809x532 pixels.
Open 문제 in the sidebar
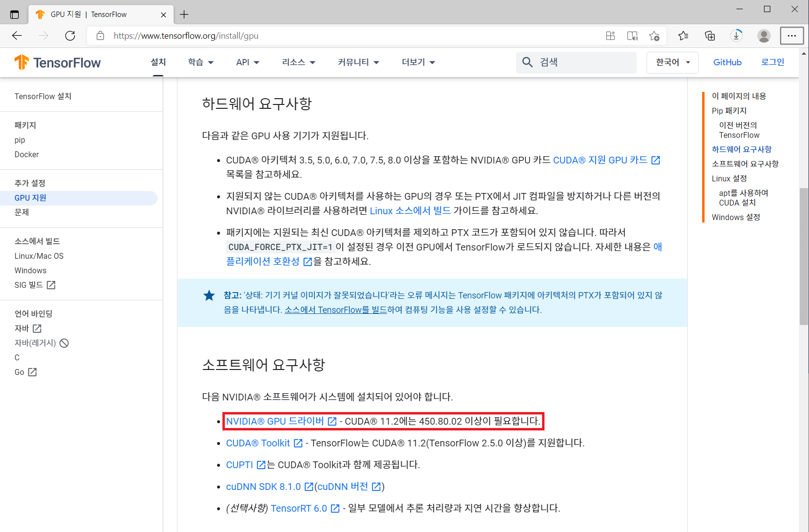click(x=22, y=212)
